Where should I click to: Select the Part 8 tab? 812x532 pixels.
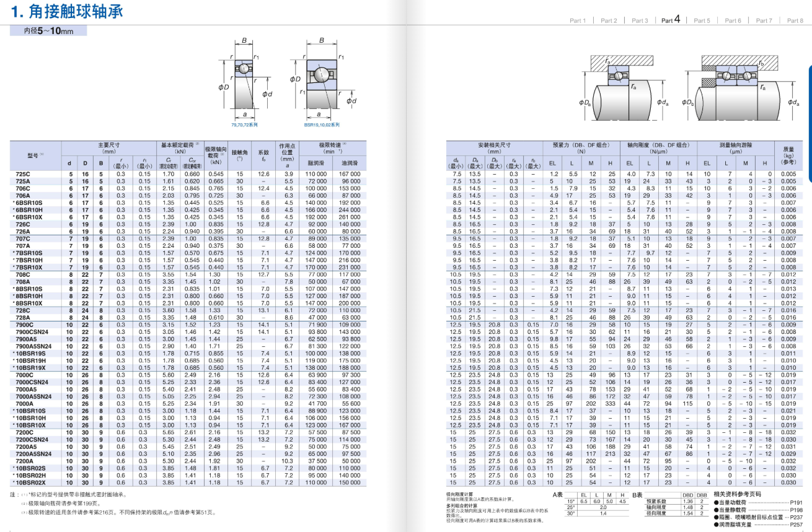pyautogui.click(x=795, y=20)
